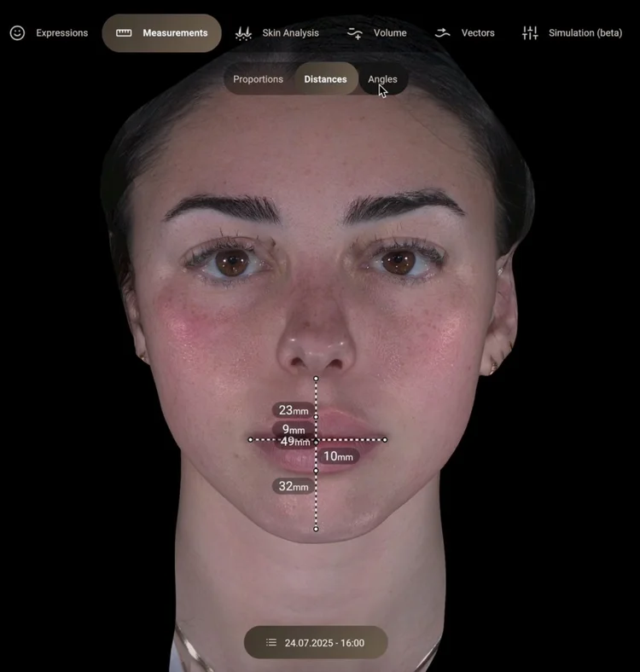Switch to Angles sub-tab
Image resolution: width=640 pixels, height=672 pixels.
[382, 79]
